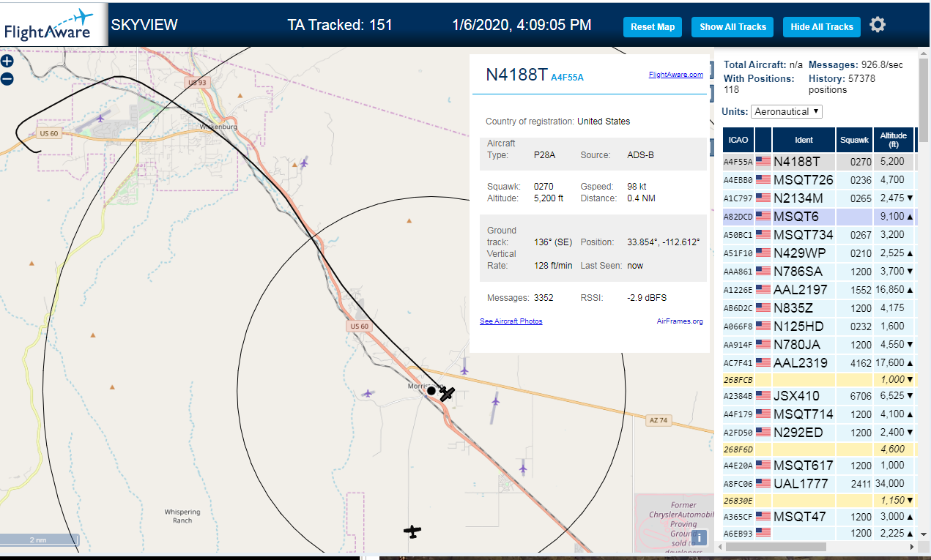Click the A4F55A hex link beside N4188T
This screenshot has width=931, height=560.
567,77
